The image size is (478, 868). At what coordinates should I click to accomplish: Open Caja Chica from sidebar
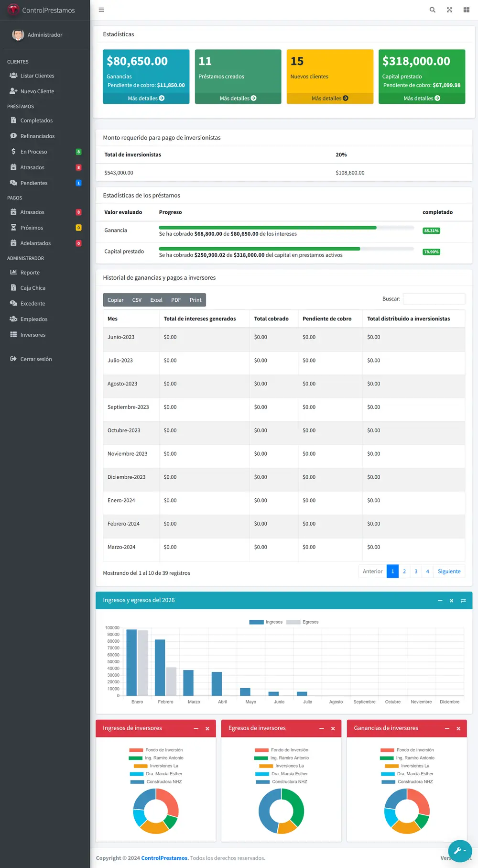(45, 288)
